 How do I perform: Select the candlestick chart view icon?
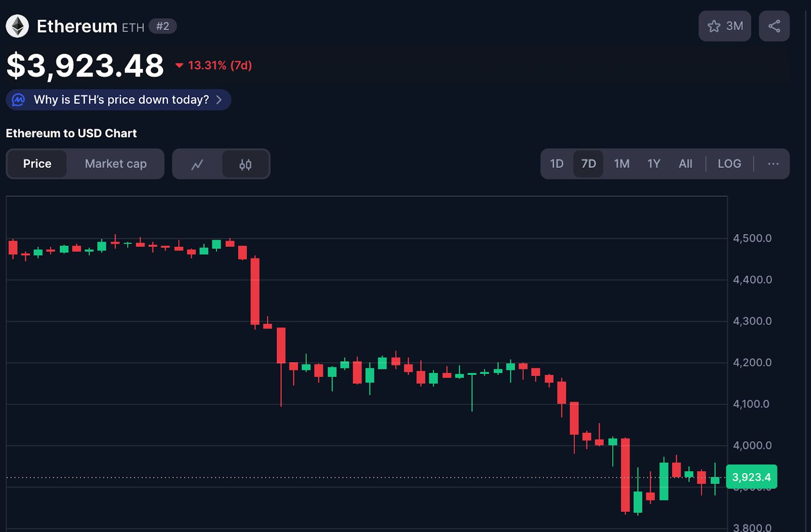tap(245, 164)
